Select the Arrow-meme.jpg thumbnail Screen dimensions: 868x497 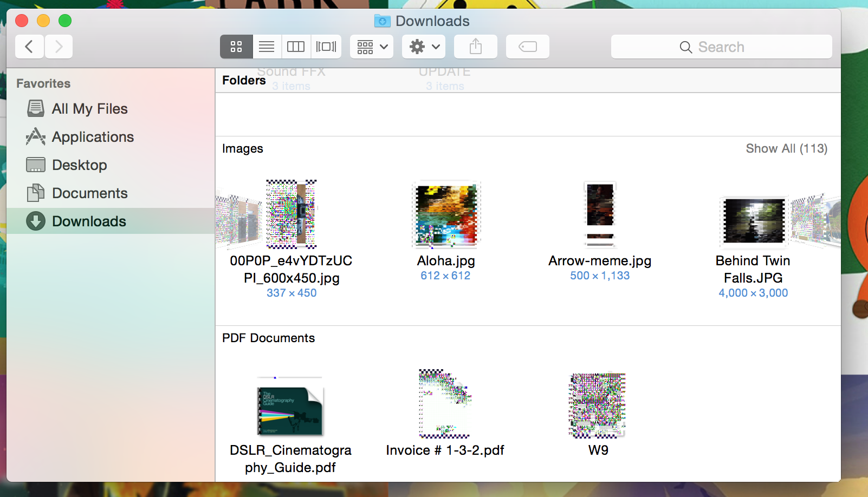(600, 214)
